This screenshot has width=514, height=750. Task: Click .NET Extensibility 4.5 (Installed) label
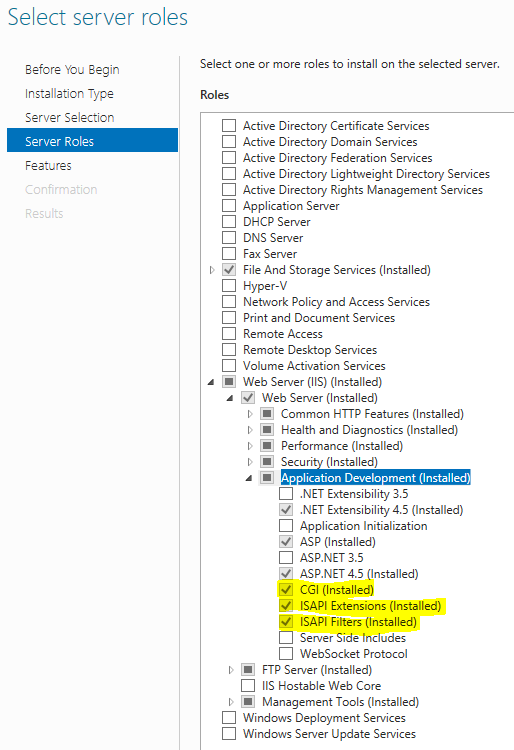(381, 510)
